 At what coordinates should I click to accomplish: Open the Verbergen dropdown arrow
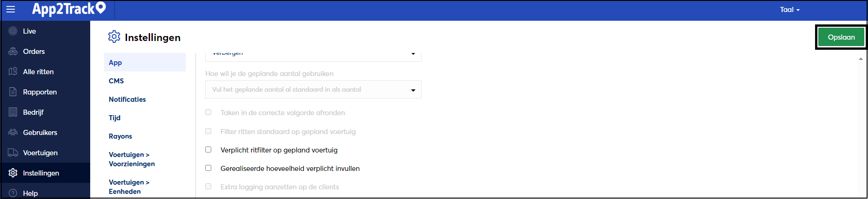(x=413, y=54)
